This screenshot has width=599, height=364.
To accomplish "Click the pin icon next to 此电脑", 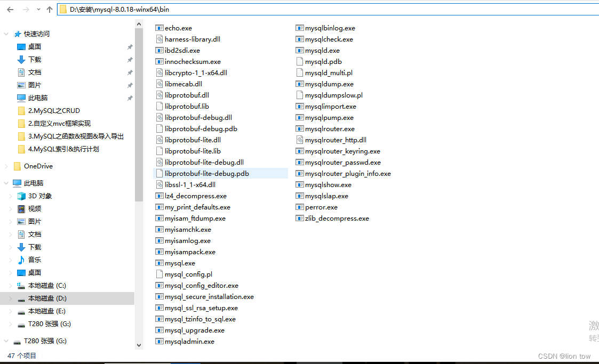I will click(x=130, y=98).
